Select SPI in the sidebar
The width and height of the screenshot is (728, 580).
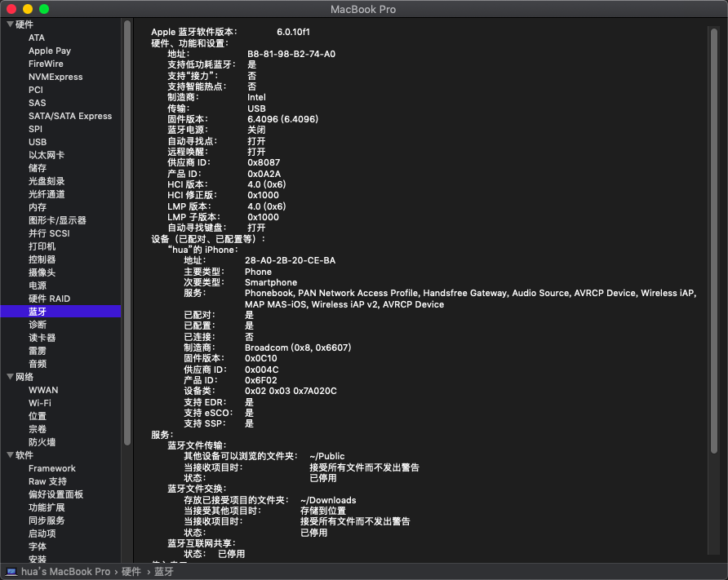pos(35,129)
